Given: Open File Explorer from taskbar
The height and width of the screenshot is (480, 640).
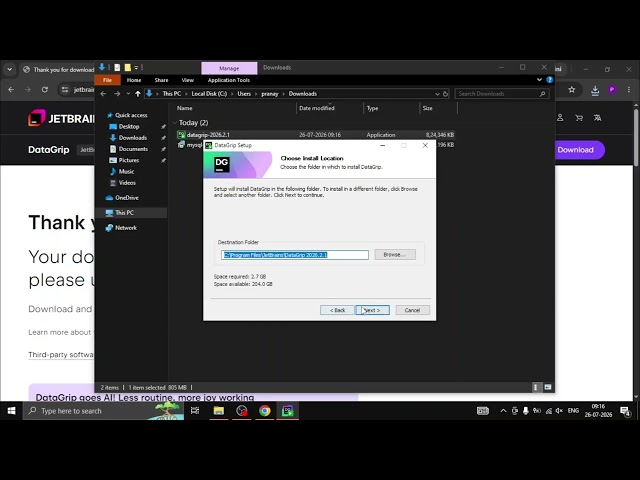Looking at the screenshot, I should click(x=218, y=411).
